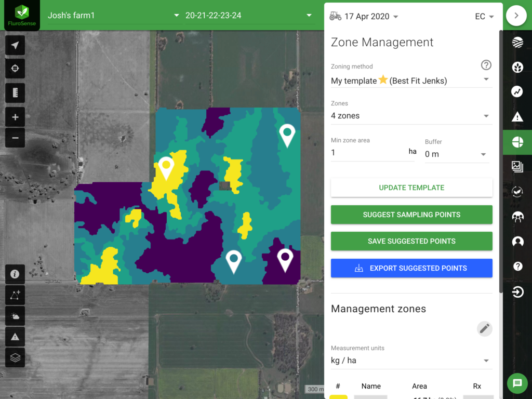Select the team sharing icon in right sidebar
The height and width of the screenshot is (399, 532).
coord(517,217)
